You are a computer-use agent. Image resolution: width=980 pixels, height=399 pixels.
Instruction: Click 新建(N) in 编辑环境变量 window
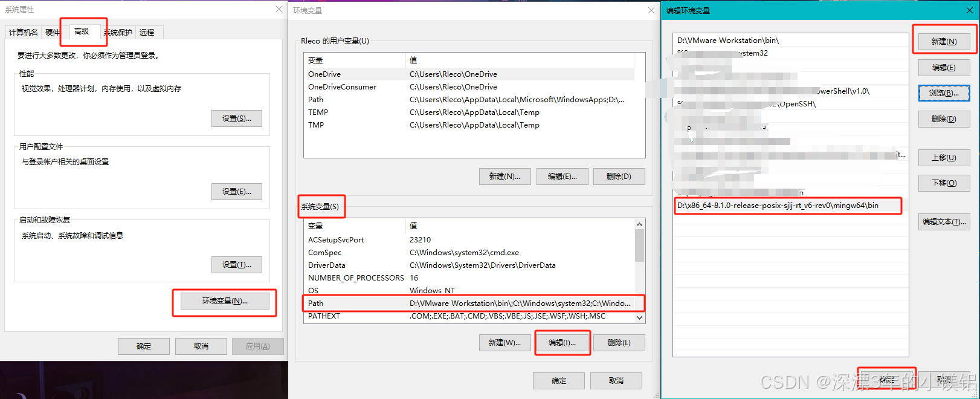pos(944,42)
